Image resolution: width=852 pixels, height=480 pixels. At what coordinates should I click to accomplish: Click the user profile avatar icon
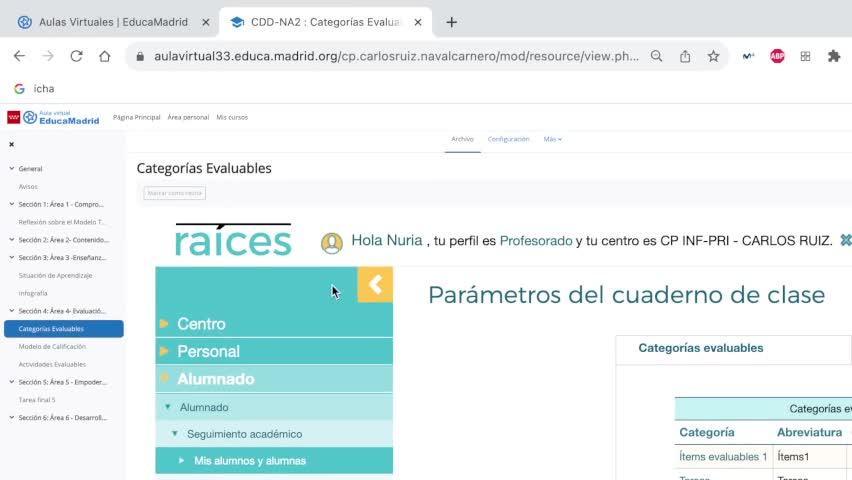[331, 242]
